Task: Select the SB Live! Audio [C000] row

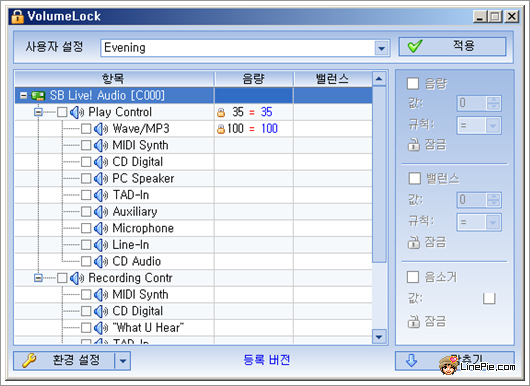Action: click(x=193, y=96)
